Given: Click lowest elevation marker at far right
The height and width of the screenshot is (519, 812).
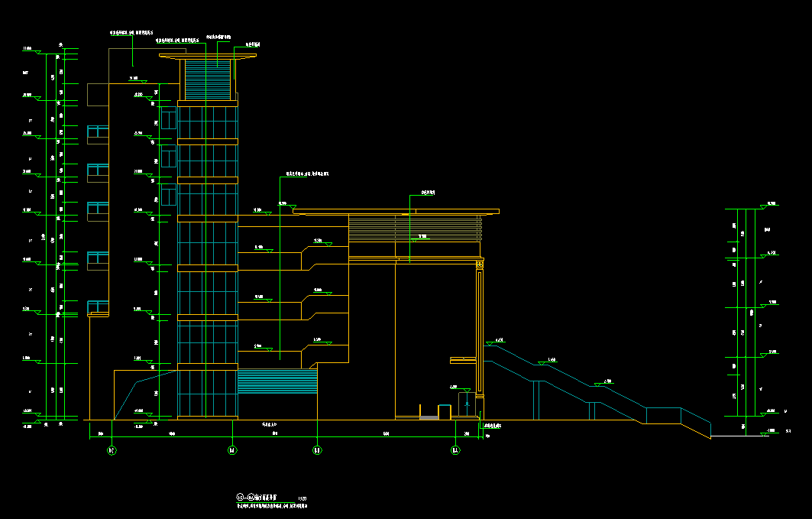Looking at the screenshot, I should pos(764,434).
